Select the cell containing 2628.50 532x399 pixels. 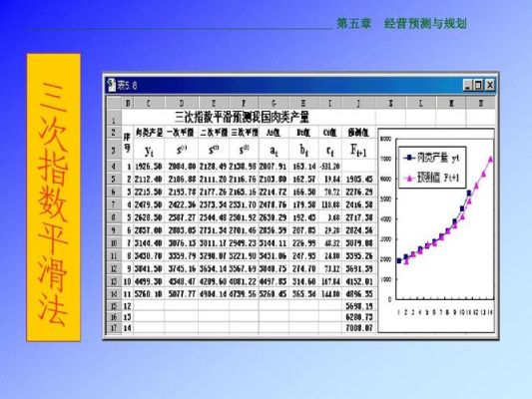149,217
